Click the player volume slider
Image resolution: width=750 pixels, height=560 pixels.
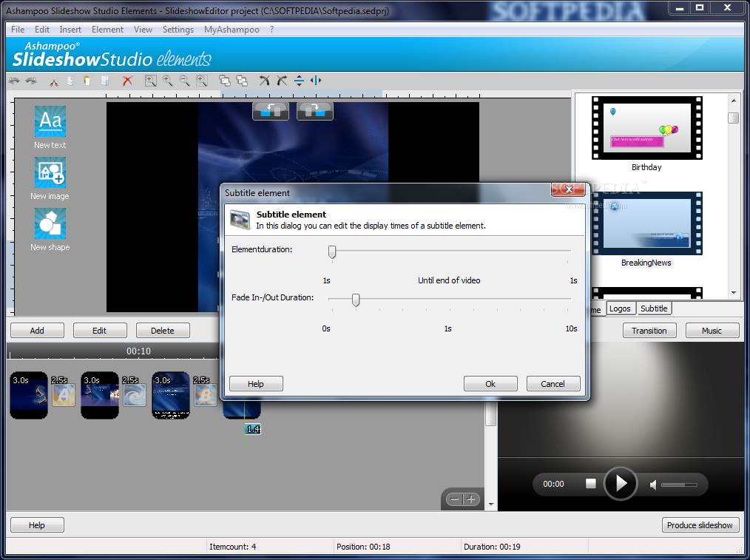[x=679, y=485]
